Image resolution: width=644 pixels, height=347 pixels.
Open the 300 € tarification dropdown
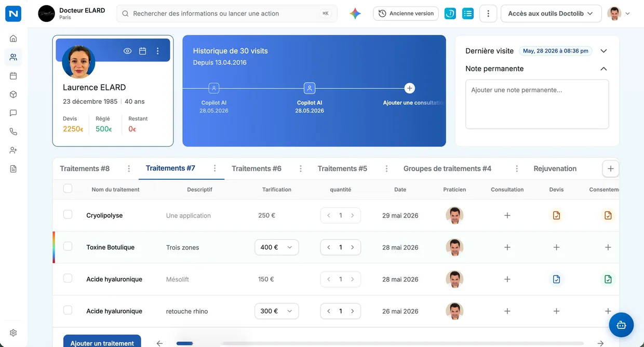[277, 311]
